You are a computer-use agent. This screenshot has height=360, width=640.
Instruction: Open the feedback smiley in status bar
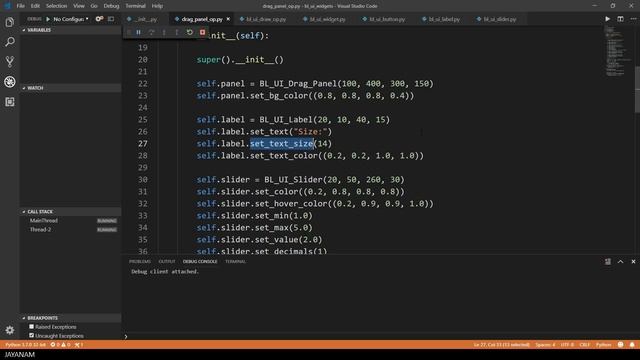(620, 344)
